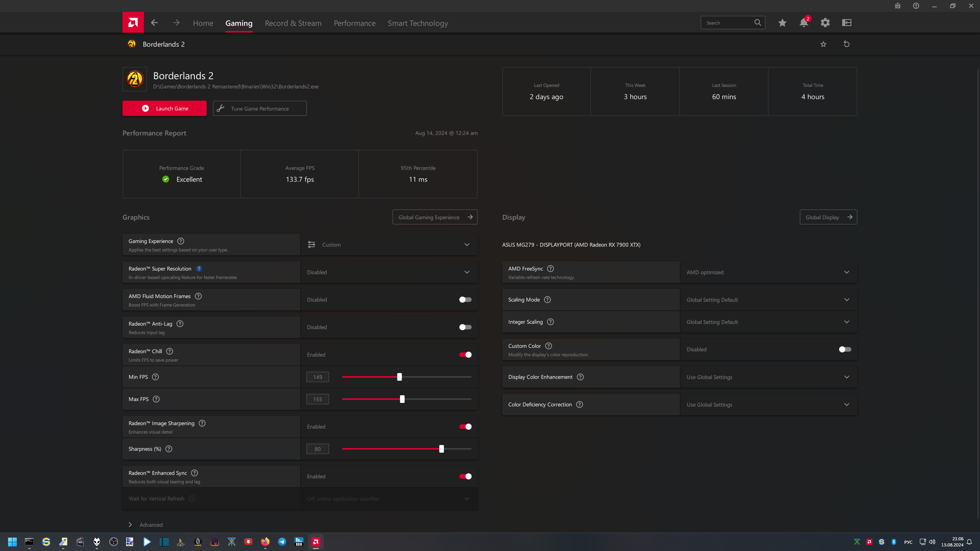Open notifications bell icon
The height and width of the screenshot is (551, 980).
tap(804, 23)
